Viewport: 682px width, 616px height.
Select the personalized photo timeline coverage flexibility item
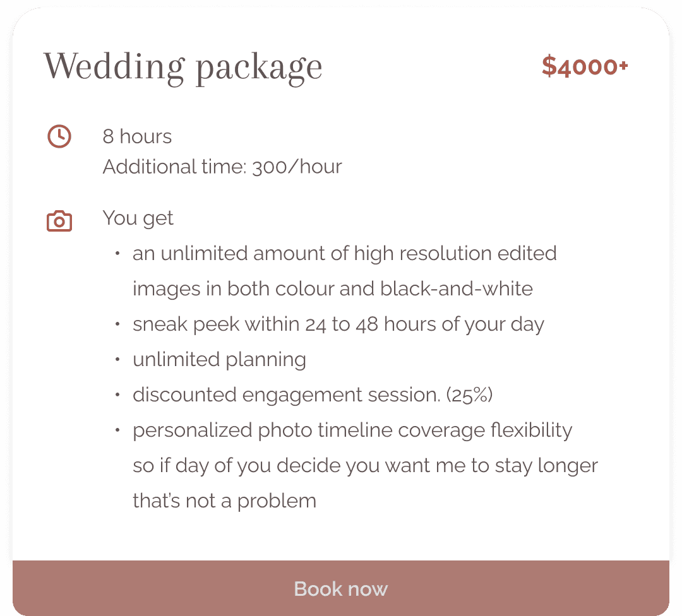point(352,430)
